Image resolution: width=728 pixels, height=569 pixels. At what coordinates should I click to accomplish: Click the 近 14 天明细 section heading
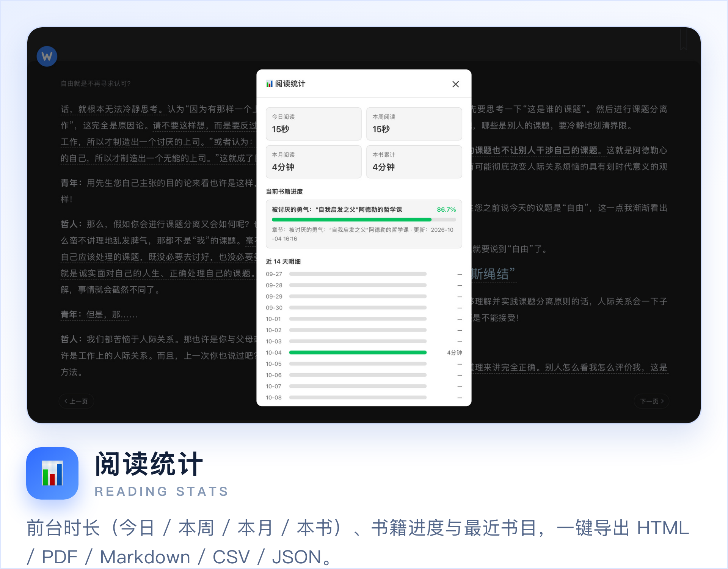pos(283,261)
